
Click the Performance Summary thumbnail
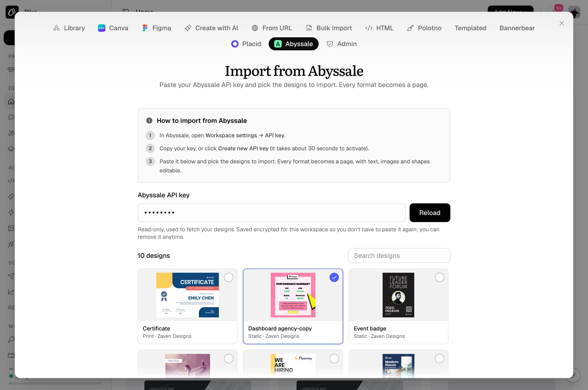pos(293,295)
